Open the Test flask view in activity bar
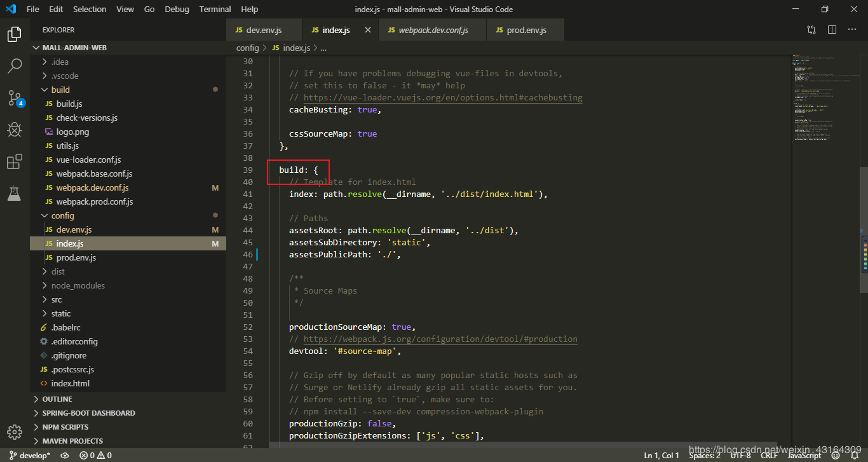 click(x=14, y=193)
